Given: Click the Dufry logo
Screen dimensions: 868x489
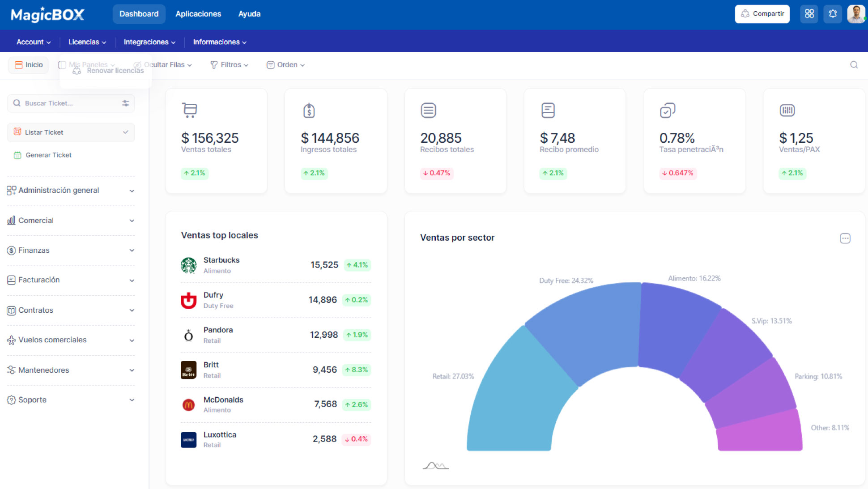Looking at the screenshot, I should pos(188,300).
